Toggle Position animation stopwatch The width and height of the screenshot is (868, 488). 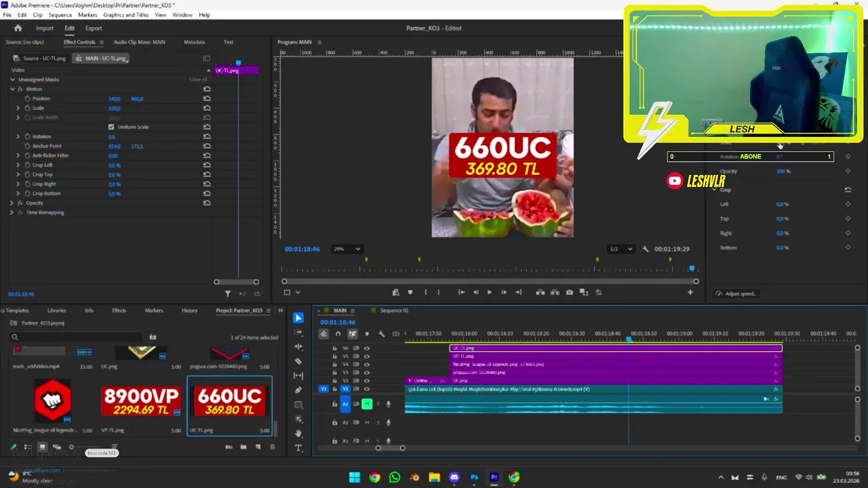(27, 98)
